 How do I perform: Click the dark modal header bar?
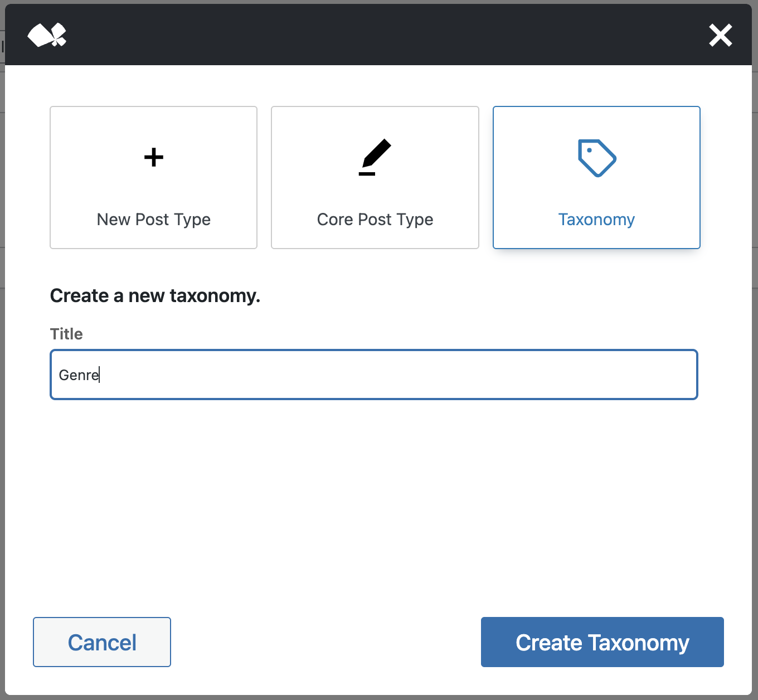[x=379, y=35]
